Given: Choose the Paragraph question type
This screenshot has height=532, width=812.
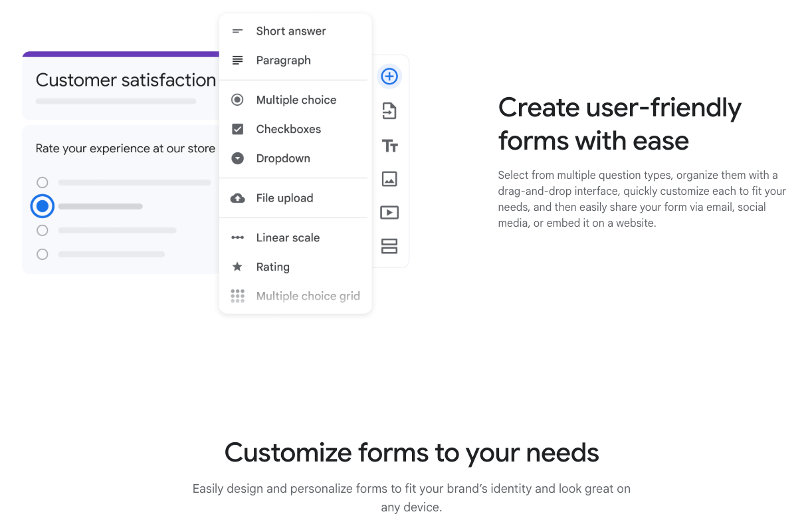Looking at the screenshot, I should [x=284, y=61].
